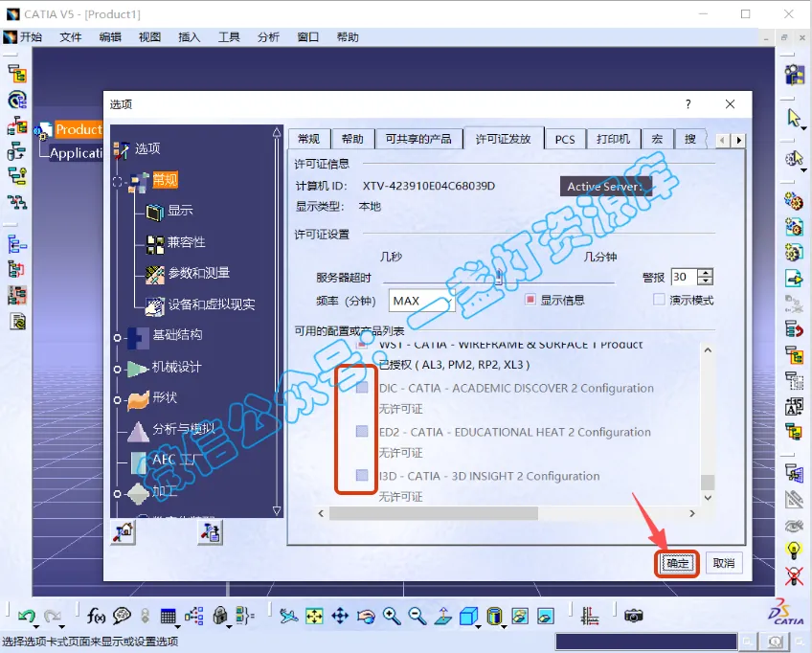This screenshot has width=812, height=653.
Task: Click the Redo icon in bottom toolbar
Action: [x=53, y=616]
